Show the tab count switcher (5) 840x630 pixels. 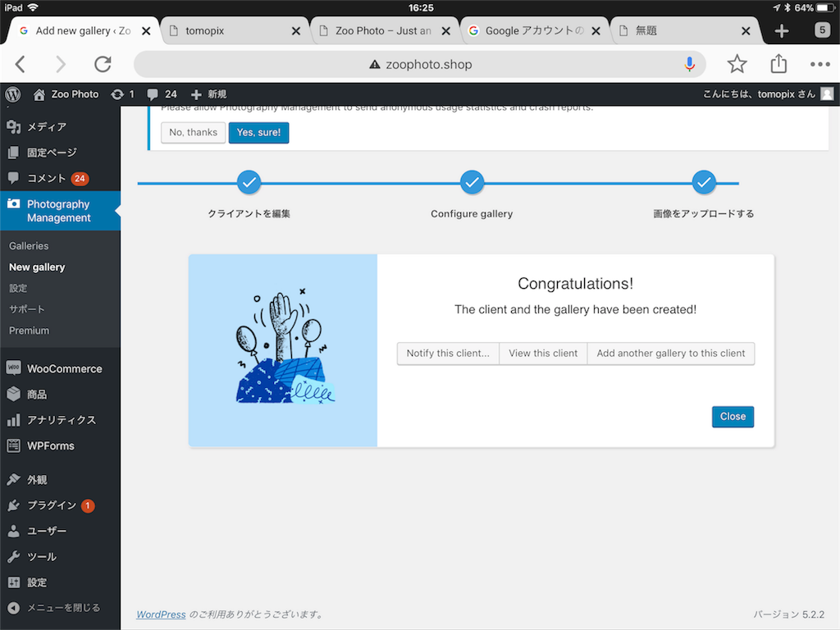click(x=822, y=30)
